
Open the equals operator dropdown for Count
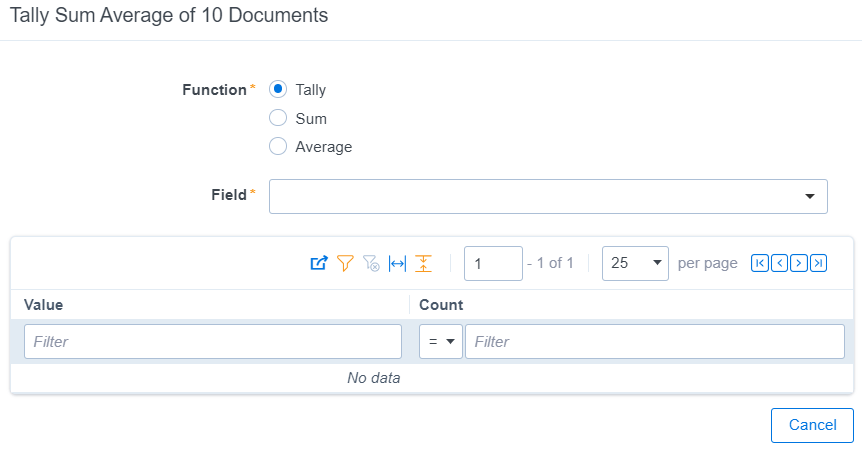pyautogui.click(x=440, y=341)
